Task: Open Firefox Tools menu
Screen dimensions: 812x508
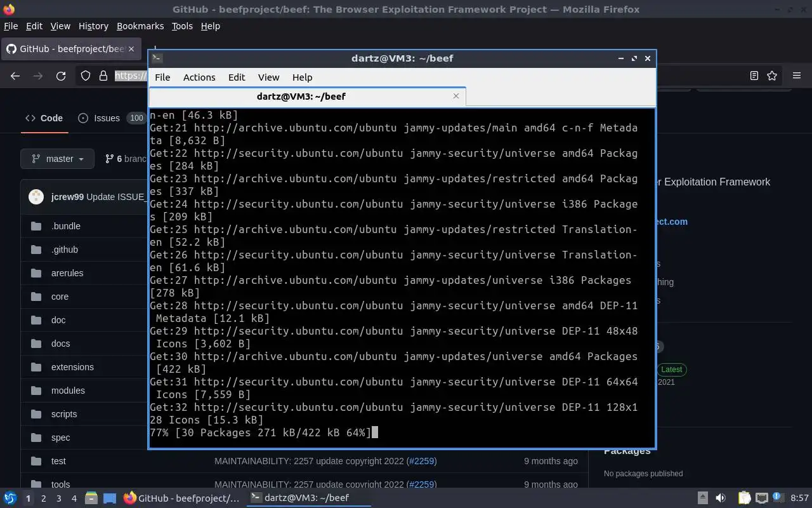Action: [x=182, y=26]
